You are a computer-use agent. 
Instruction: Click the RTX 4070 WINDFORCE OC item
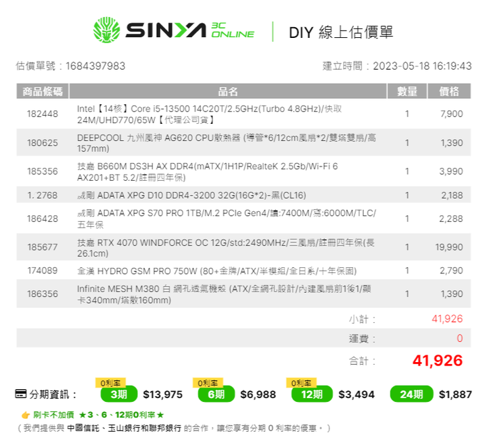pos(226,248)
